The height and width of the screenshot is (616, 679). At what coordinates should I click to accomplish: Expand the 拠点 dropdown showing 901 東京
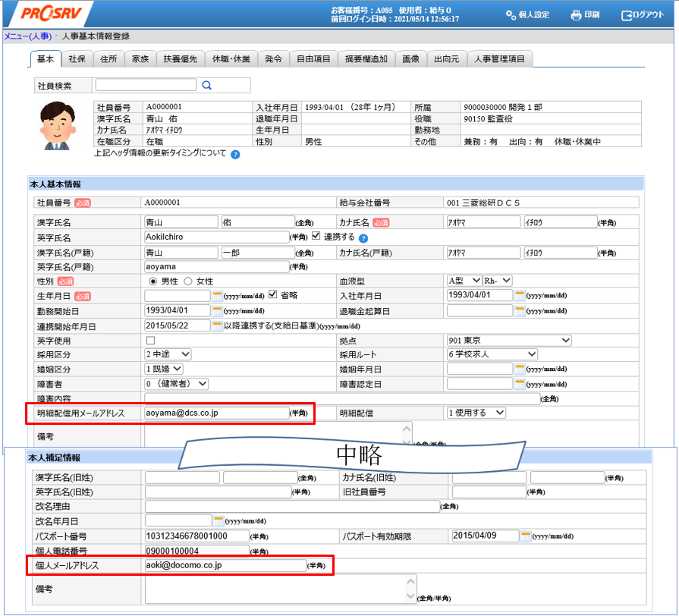pos(509,341)
